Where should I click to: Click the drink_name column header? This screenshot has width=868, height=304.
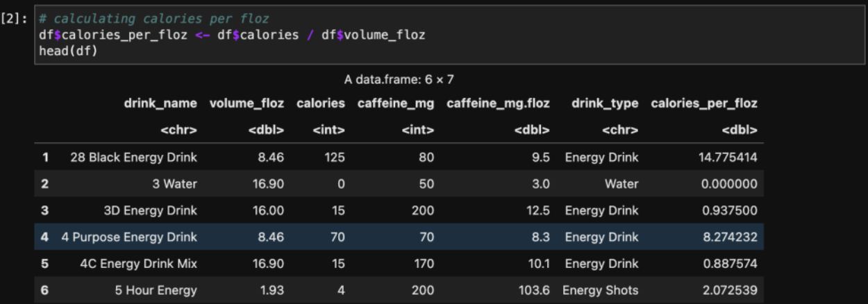(160, 104)
